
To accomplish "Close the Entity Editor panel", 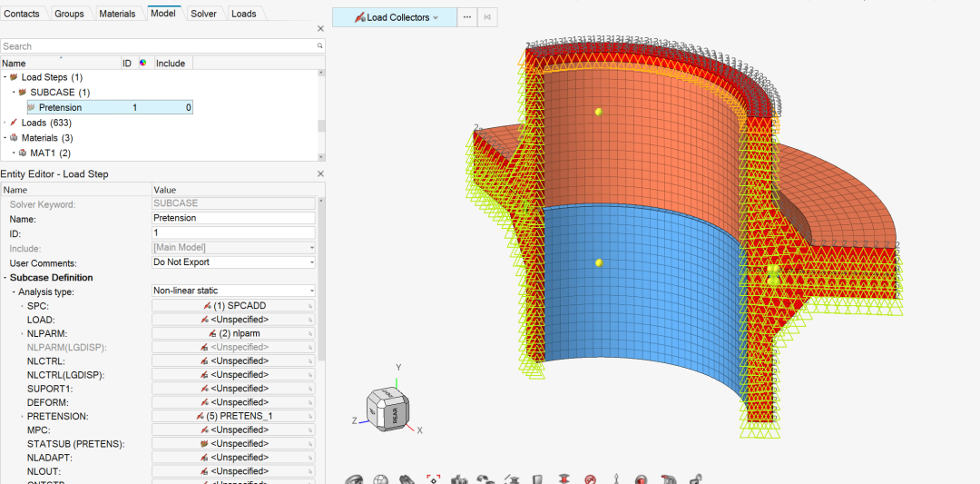I will [x=319, y=174].
